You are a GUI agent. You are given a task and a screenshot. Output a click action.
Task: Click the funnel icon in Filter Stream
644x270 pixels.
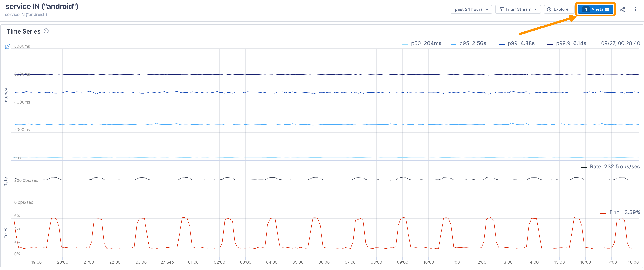coord(502,9)
